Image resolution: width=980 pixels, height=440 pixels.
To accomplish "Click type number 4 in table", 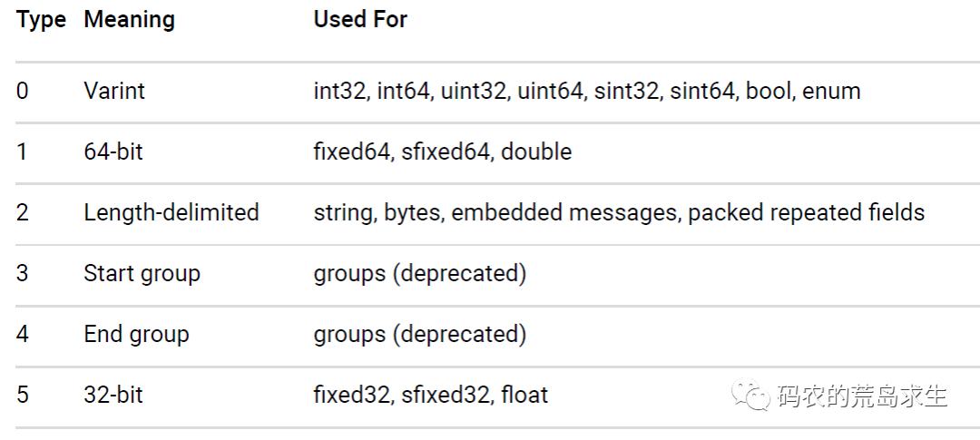I will click(x=23, y=334).
